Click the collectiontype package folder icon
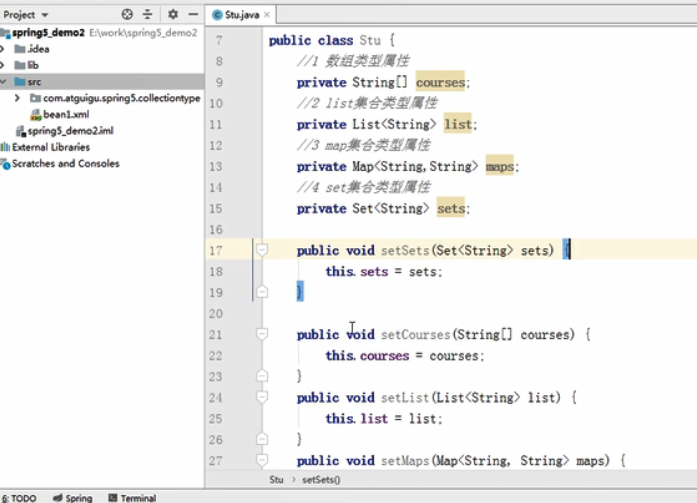The height and width of the screenshot is (503, 697). tap(35, 98)
